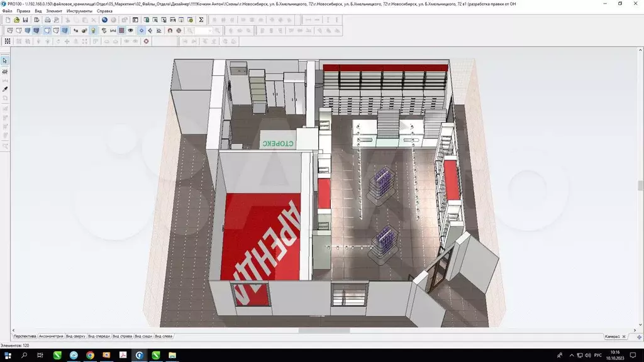Image resolution: width=644 pixels, height=362 pixels.
Task: Click the shadows spheres icon before light bulb
Action: pos(84,30)
